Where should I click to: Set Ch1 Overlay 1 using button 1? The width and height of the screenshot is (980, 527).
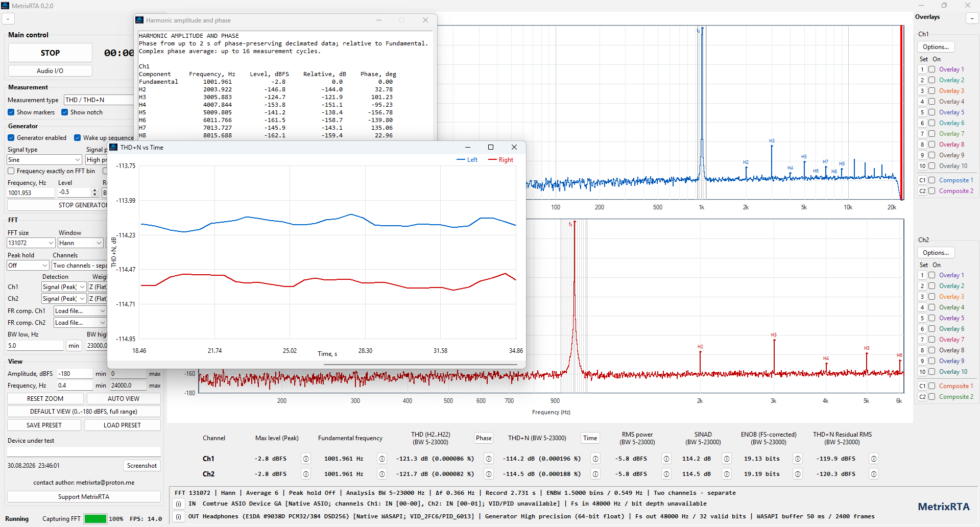tap(922, 69)
